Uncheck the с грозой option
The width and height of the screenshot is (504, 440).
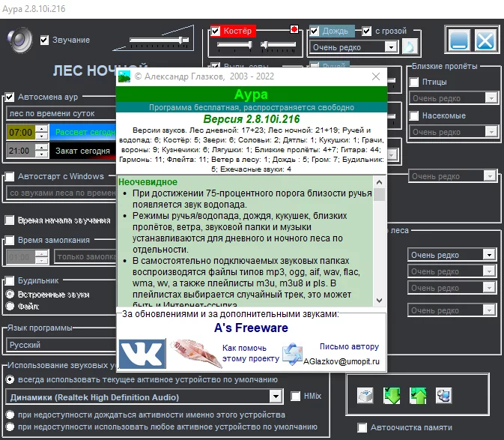point(366,31)
